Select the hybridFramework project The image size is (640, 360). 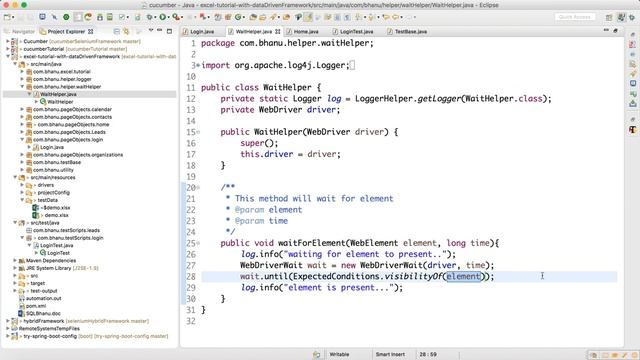[x=86, y=321]
